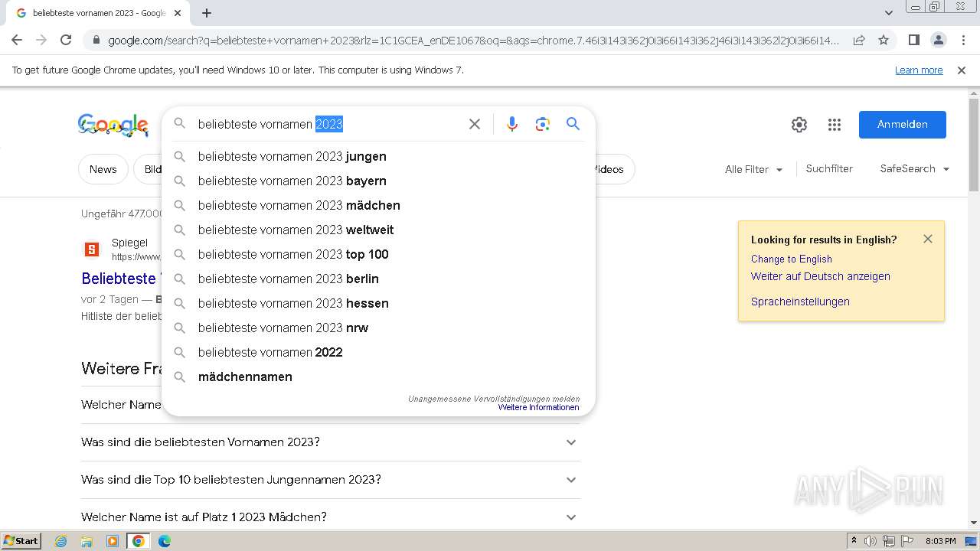This screenshot has height=551, width=980.
Task: Show hidden system tray icons
Action: pos(854,541)
